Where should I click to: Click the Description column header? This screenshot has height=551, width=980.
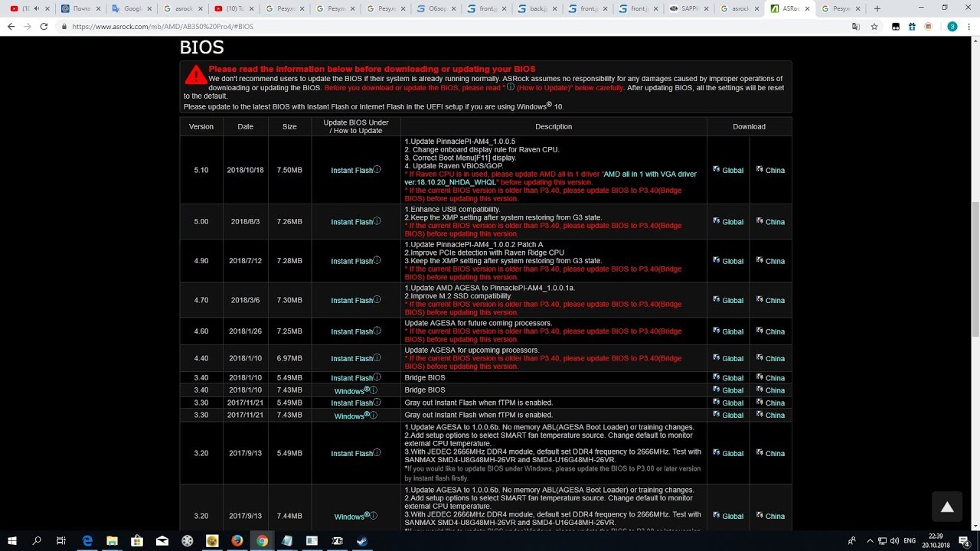click(554, 126)
